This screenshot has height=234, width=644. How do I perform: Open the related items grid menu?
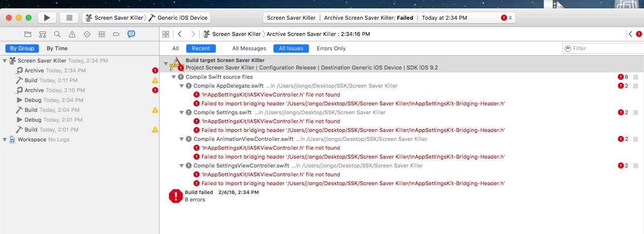(166, 34)
